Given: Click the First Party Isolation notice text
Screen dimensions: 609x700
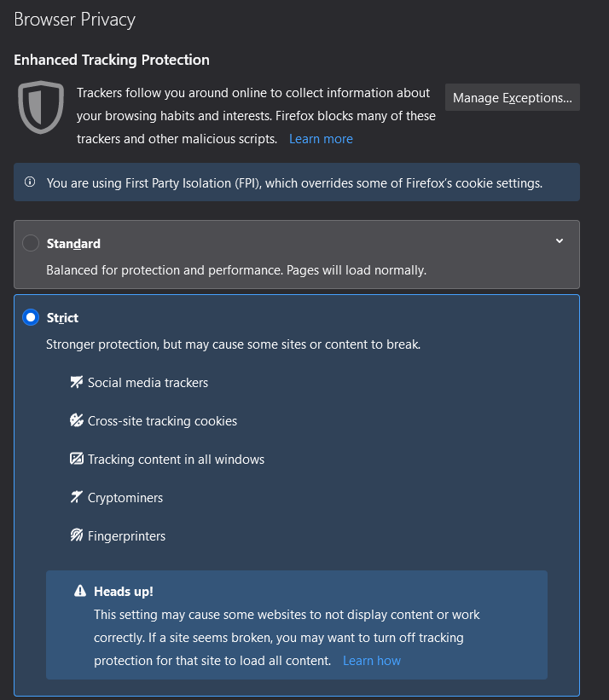Looking at the screenshot, I should [294, 182].
